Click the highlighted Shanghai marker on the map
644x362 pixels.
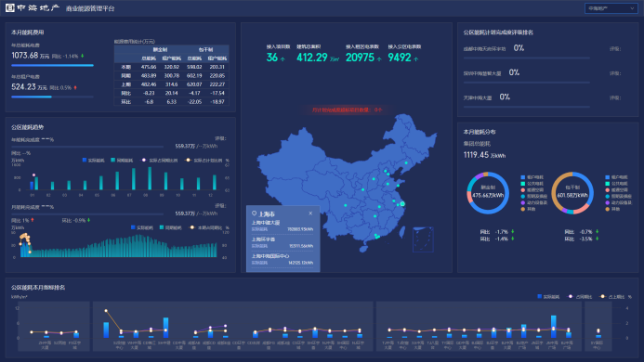click(x=402, y=204)
